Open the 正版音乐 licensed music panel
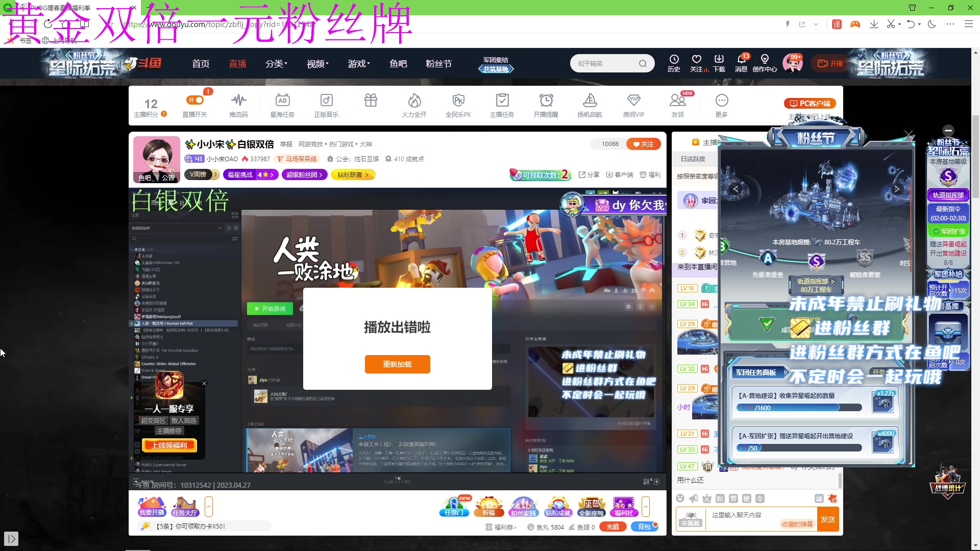This screenshot has width=980, height=551. pos(326,105)
